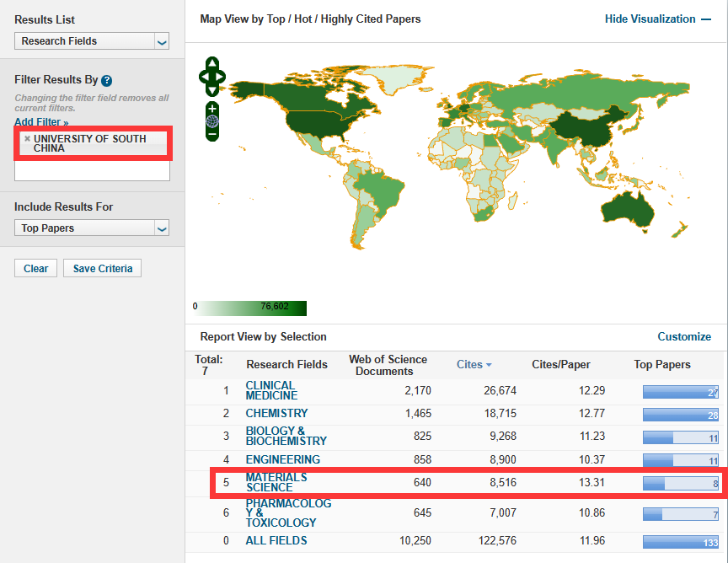Pan the map left with the arrow
728x563 pixels.
tap(203, 78)
